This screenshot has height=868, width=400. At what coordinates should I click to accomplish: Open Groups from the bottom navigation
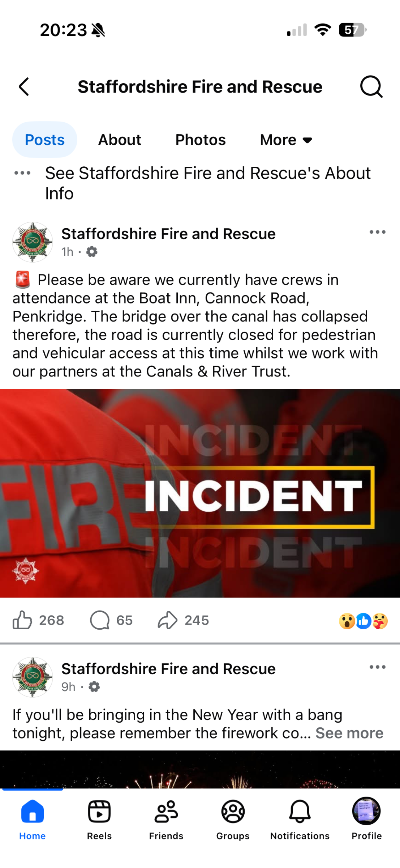coord(233,819)
